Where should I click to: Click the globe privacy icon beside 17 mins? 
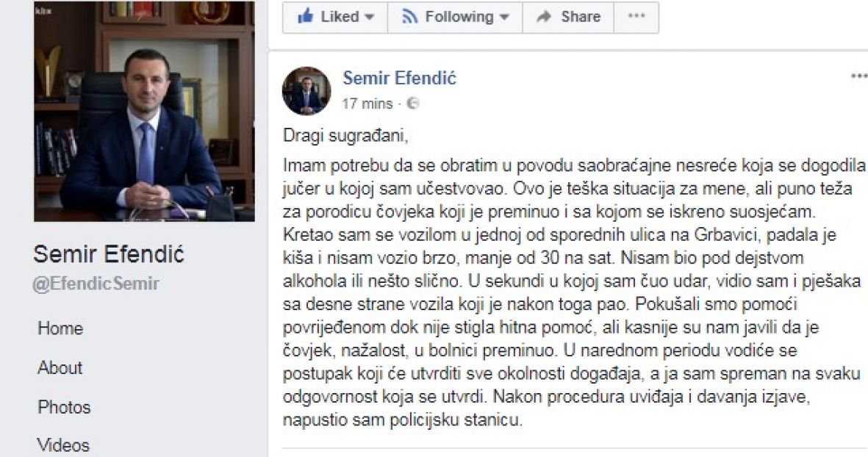(413, 104)
